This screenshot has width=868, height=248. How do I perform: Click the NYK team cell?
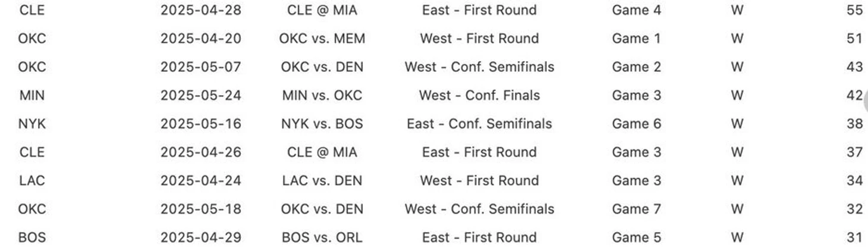(x=32, y=124)
